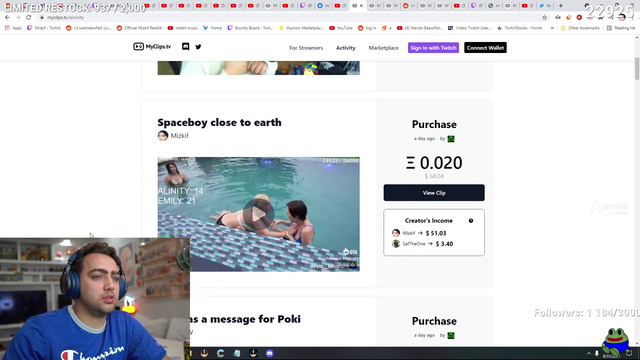Click Sign In with Twitch button
Image resolution: width=640 pixels, height=360 pixels.
[433, 48]
